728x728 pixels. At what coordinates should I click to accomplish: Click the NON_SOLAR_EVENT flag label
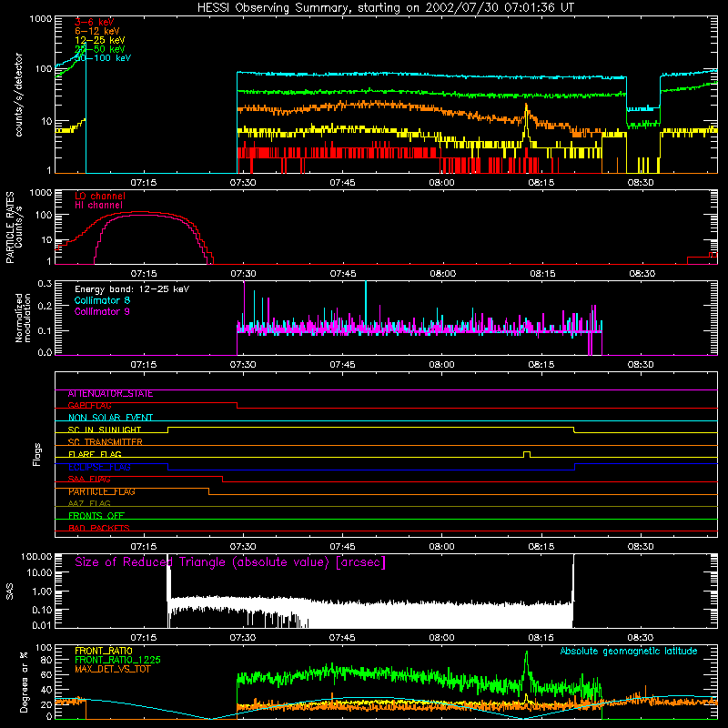click(110, 418)
